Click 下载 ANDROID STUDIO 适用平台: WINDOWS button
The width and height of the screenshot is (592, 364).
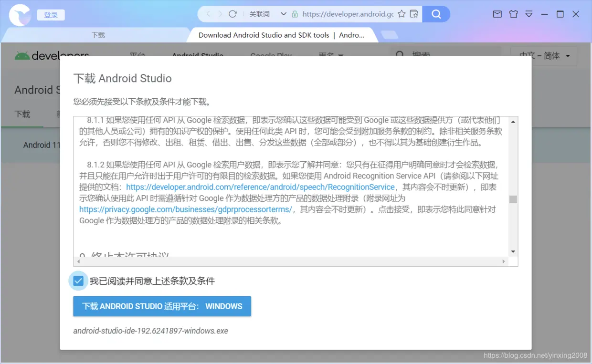[162, 306]
